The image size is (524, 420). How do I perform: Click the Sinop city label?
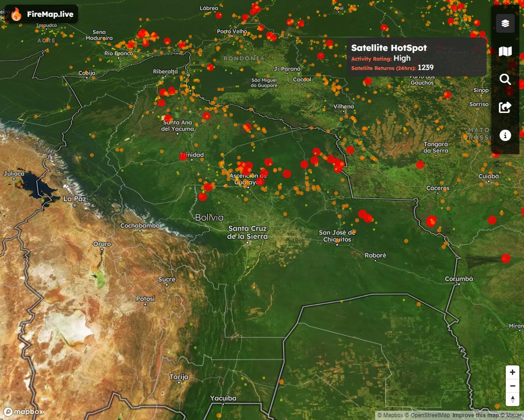(481, 90)
